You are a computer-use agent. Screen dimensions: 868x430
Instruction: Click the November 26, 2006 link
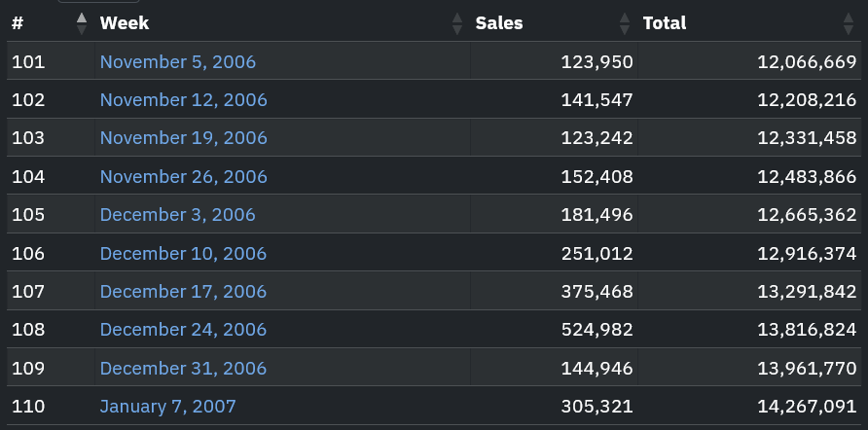[x=183, y=177]
